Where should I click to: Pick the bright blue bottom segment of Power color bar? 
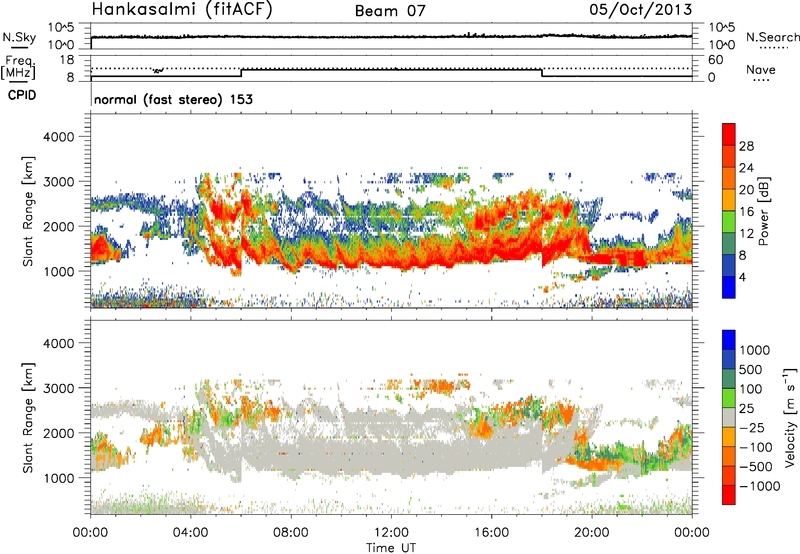[x=729, y=287]
